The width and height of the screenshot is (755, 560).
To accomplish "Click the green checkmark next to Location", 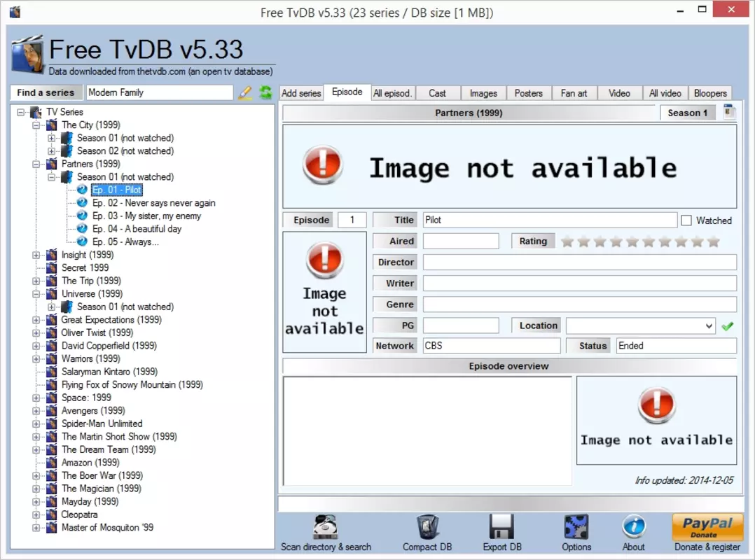I will [x=727, y=326].
